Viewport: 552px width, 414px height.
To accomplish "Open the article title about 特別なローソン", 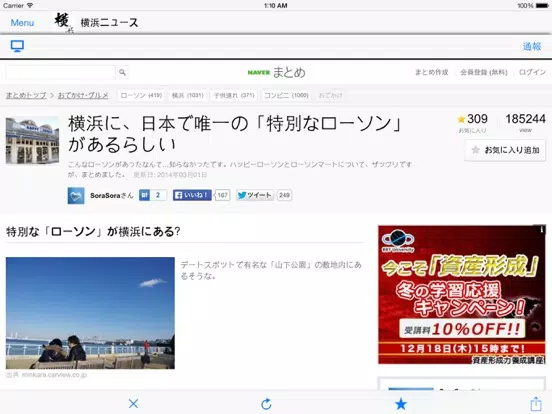I will coord(235,134).
